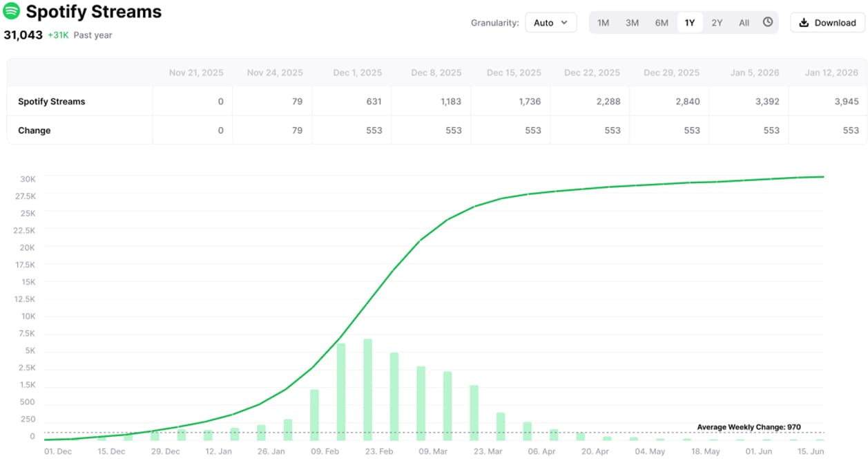
Task: Click the Dec 22, 2025 column header
Action: (592, 73)
